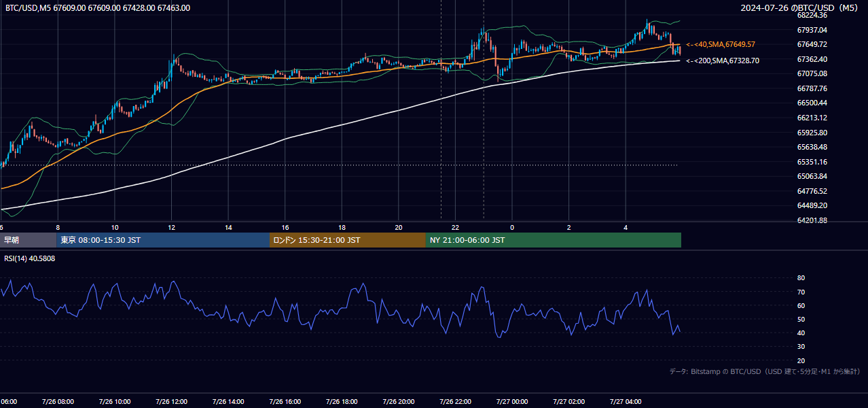Click hour label 12 under the price chart

point(172,228)
